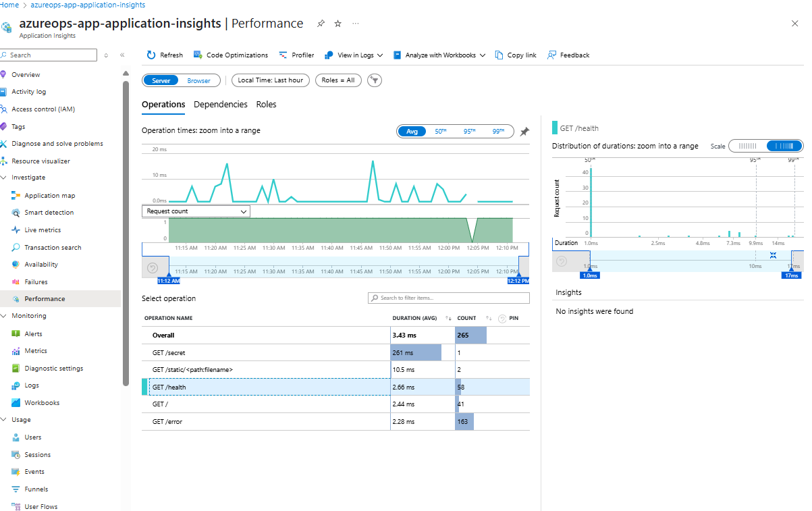Open Metrics under Monitoring
This screenshot has width=812, height=511.
click(x=36, y=350)
